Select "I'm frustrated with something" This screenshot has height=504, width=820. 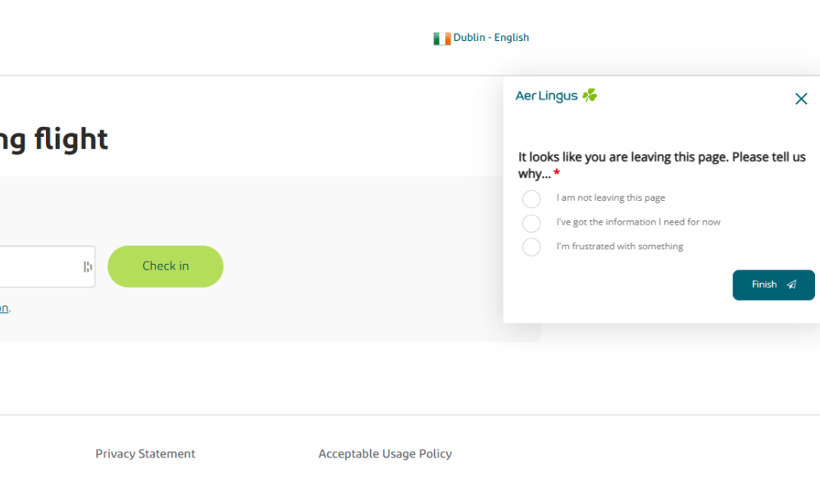point(531,247)
